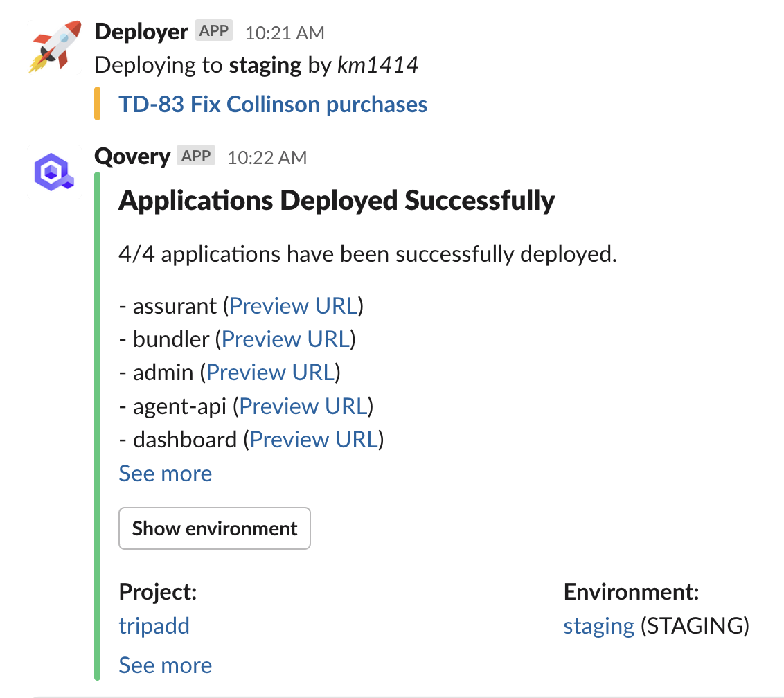
Task: Click the km1414 username text
Action: (x=377, y=66)
